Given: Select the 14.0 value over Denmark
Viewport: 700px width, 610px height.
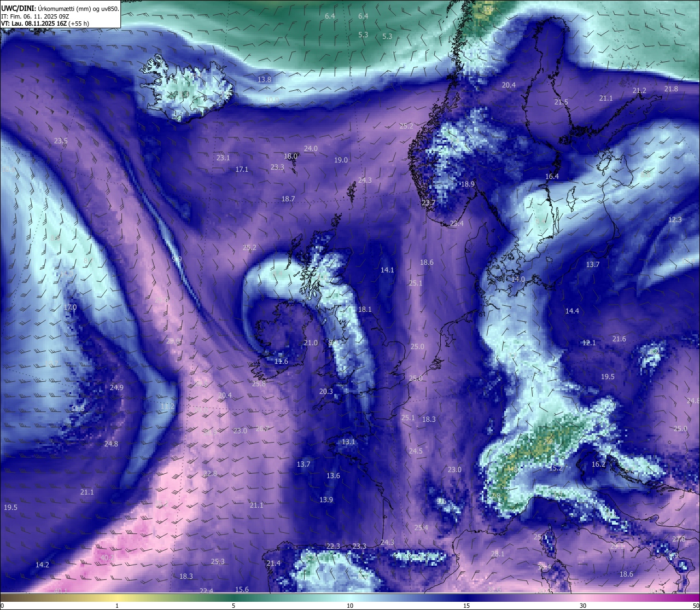Looking at the screenshot, I should (518, 279).
